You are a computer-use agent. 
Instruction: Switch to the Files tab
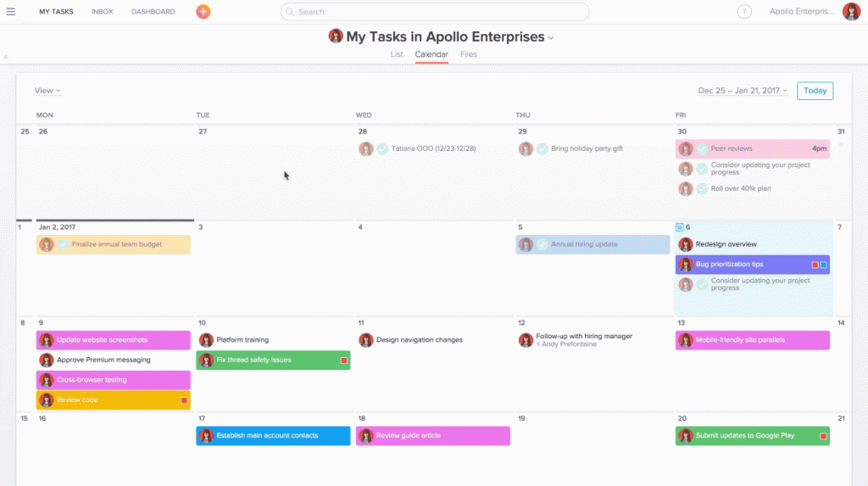point(468,54)
